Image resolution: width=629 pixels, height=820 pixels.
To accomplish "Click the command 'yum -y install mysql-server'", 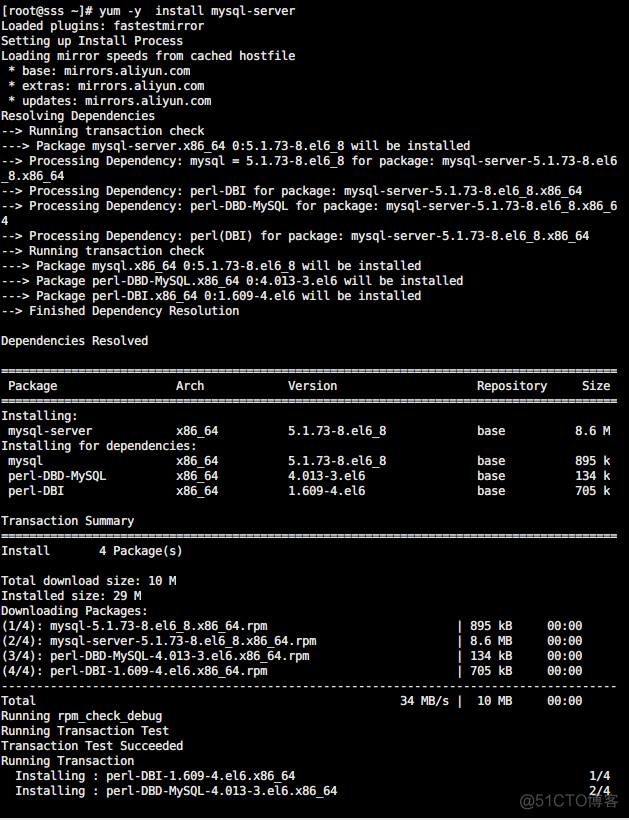I will pos(197,11).
